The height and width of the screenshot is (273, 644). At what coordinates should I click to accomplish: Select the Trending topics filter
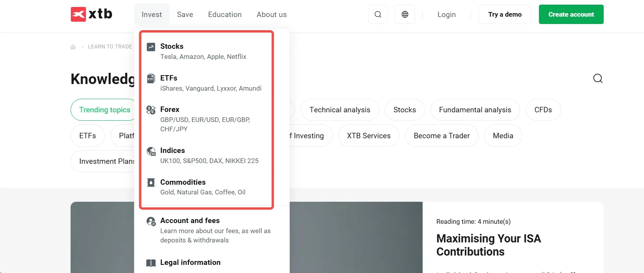(x=103, y=110)
